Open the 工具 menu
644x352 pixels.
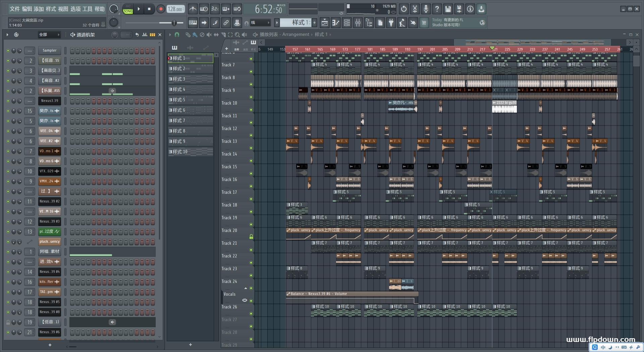87,9
